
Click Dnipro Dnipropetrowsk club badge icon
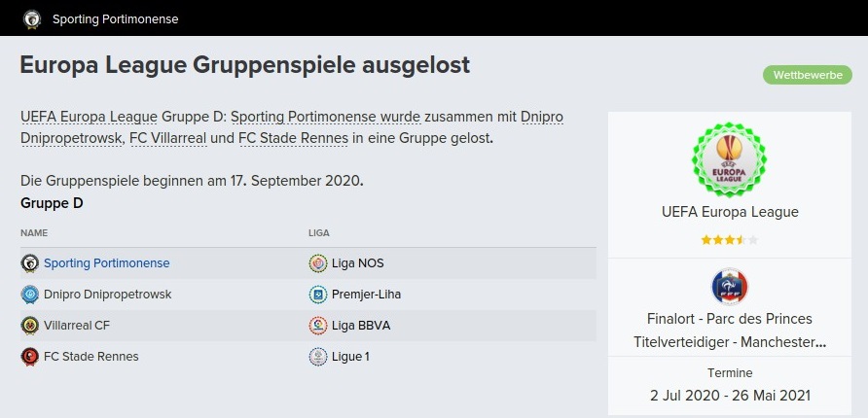(29, 295)
